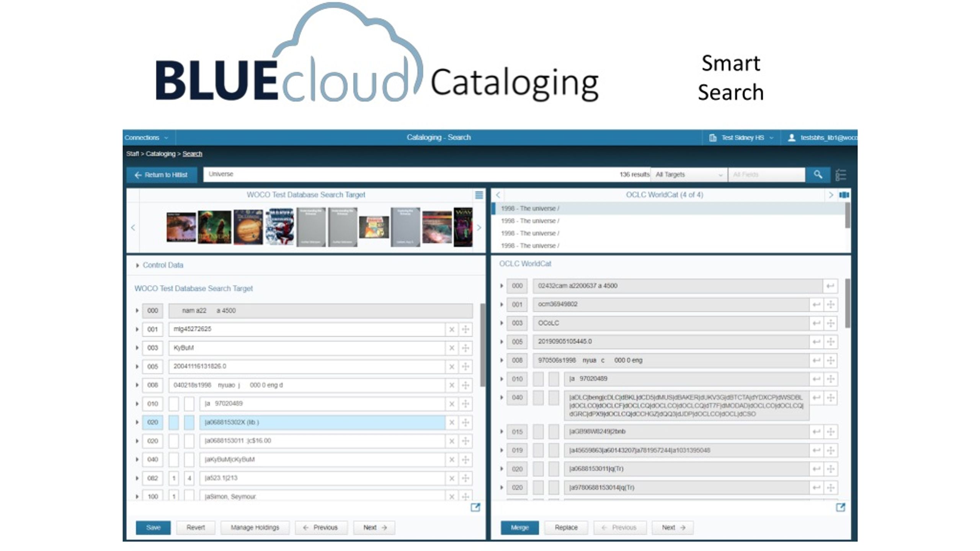Open the Connections menu
Screen dimensions: 980x551
[x=146, y=138]
